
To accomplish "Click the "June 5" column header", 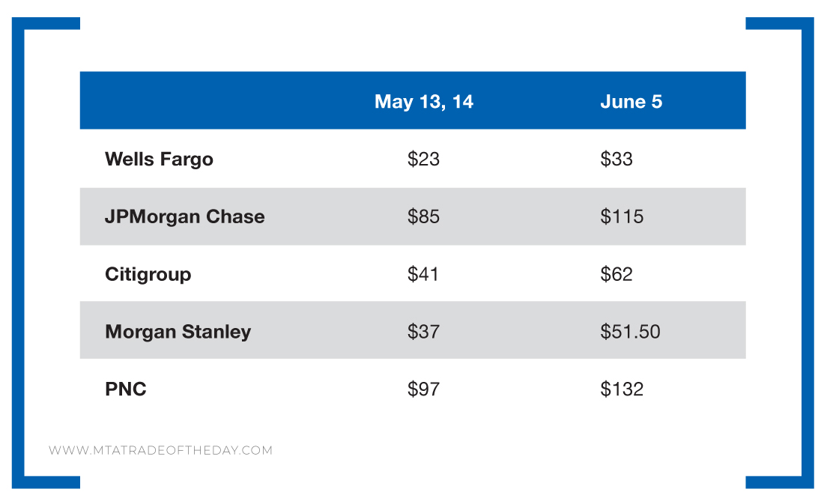I will point(631,102).
